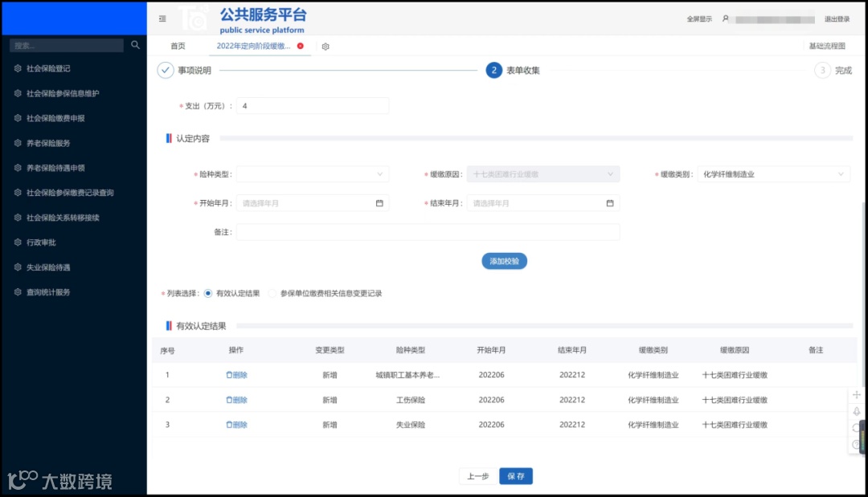Click 缓缴原因 column header in table
Screen dimensions: 868x497
735,350
